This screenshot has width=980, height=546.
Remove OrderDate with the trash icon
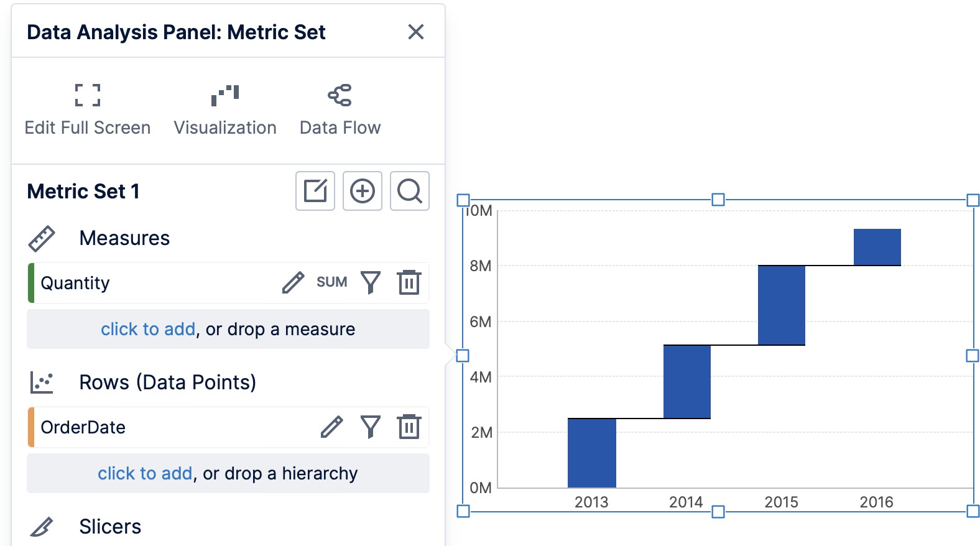pyautogui.click(x=409, y=427)
